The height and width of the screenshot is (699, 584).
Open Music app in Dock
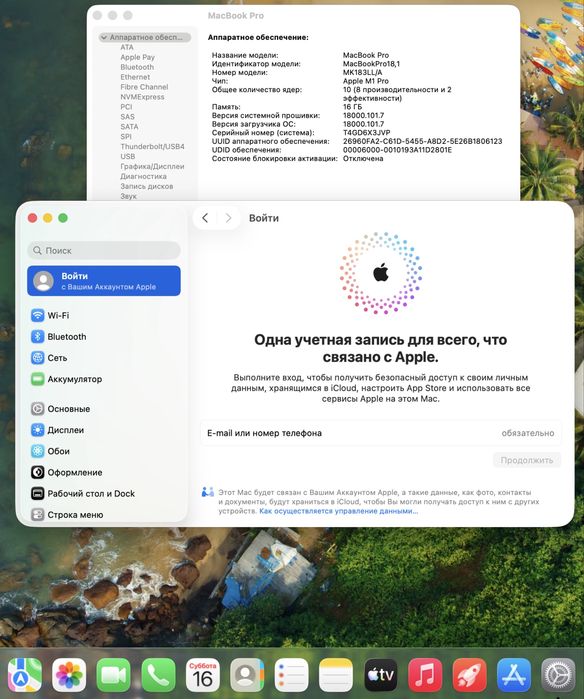[425, 675]
